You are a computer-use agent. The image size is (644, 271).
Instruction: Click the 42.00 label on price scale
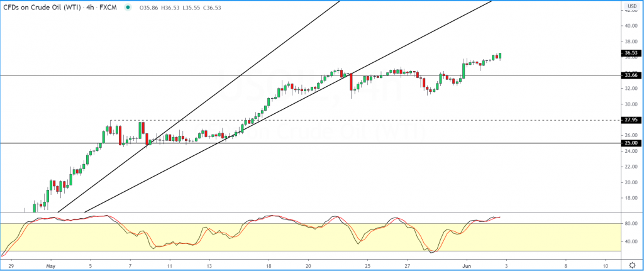[631, 10]
